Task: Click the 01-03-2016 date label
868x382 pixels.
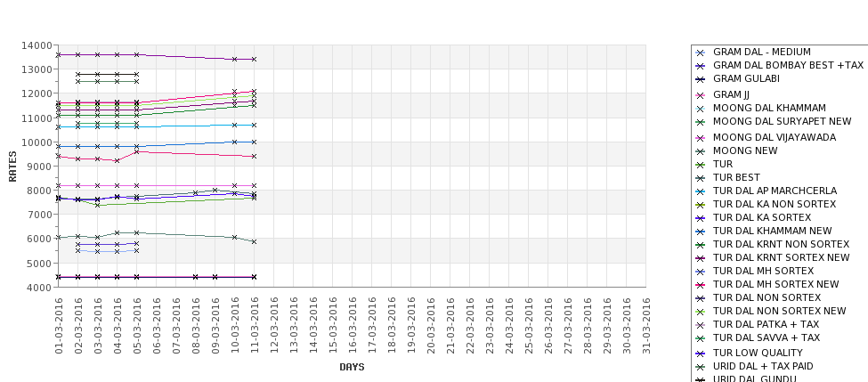Action: [x=59, y=326]
